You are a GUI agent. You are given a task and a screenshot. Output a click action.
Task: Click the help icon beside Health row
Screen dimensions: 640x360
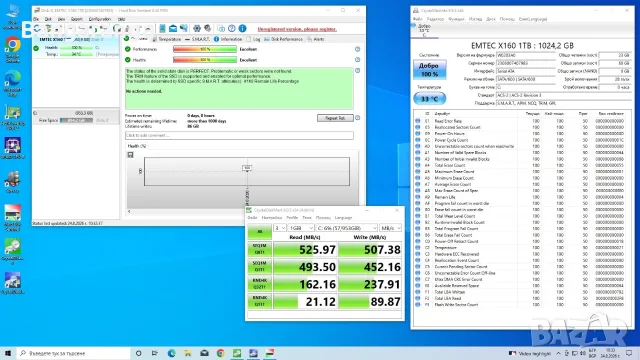pyautogui.click(x=357, y=60)
